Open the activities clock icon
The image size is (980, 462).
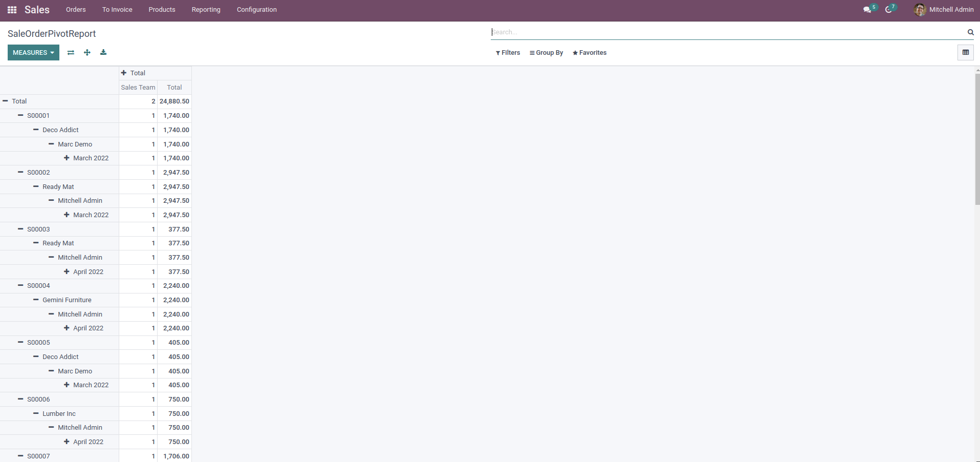click(889, 10)
